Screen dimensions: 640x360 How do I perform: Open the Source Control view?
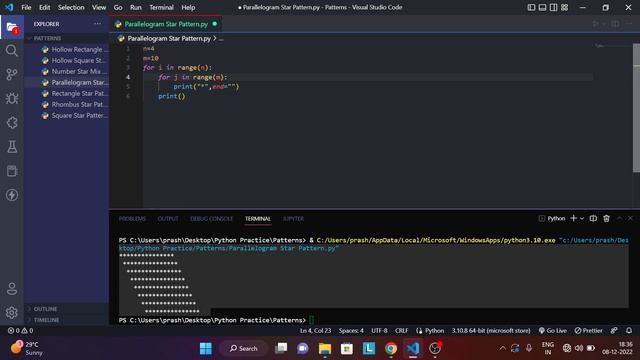coord(12,74)
